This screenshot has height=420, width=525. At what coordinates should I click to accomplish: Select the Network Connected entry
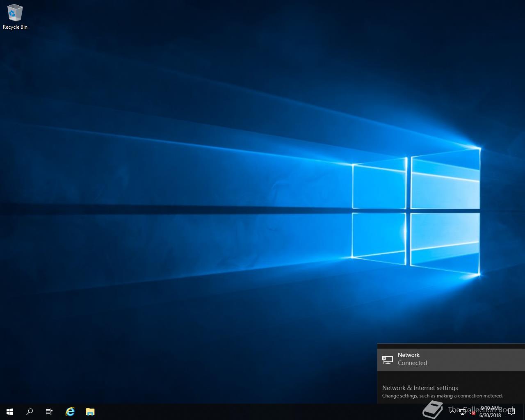[451, 359]
